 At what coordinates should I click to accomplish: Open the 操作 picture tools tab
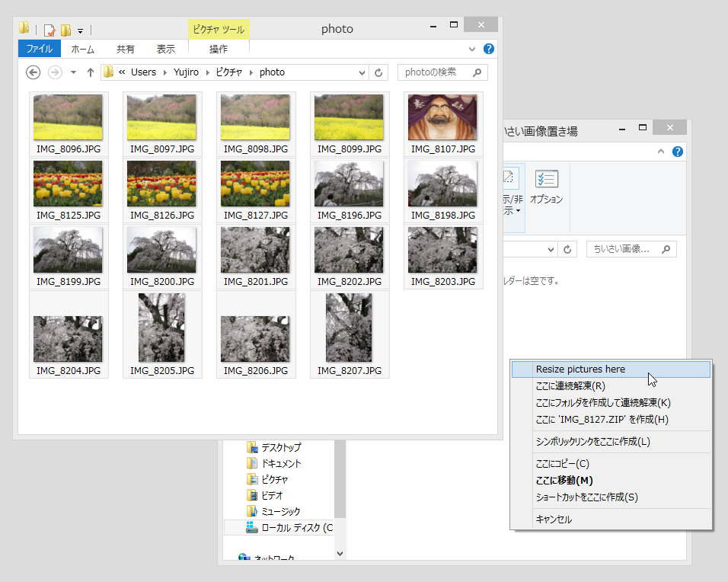(219, 49)
